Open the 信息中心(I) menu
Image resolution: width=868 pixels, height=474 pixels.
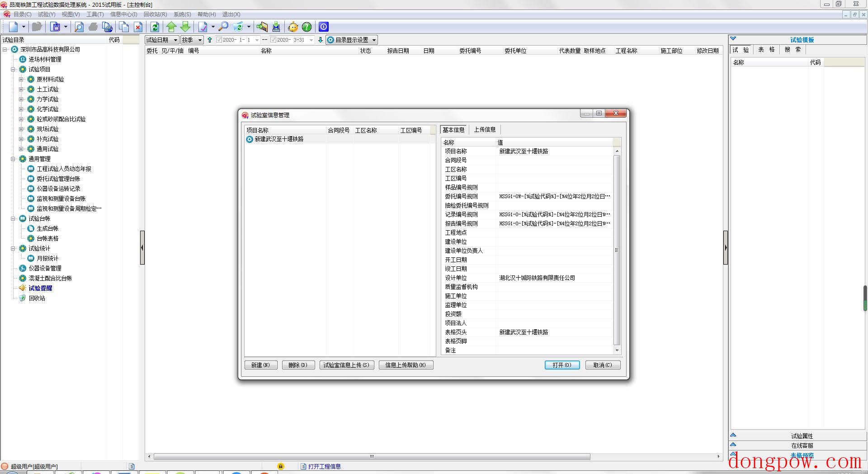(123, 14)
